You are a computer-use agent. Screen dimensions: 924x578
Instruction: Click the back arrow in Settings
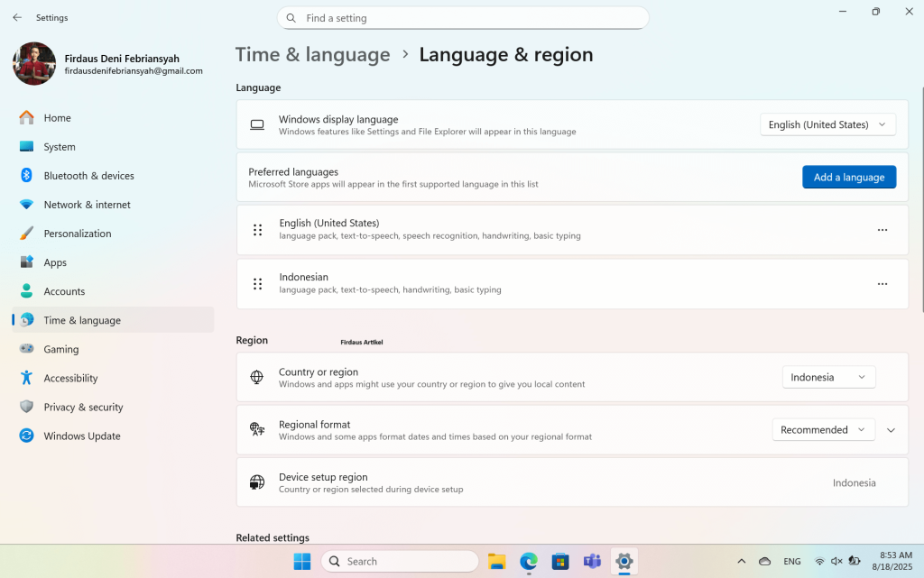17,17
